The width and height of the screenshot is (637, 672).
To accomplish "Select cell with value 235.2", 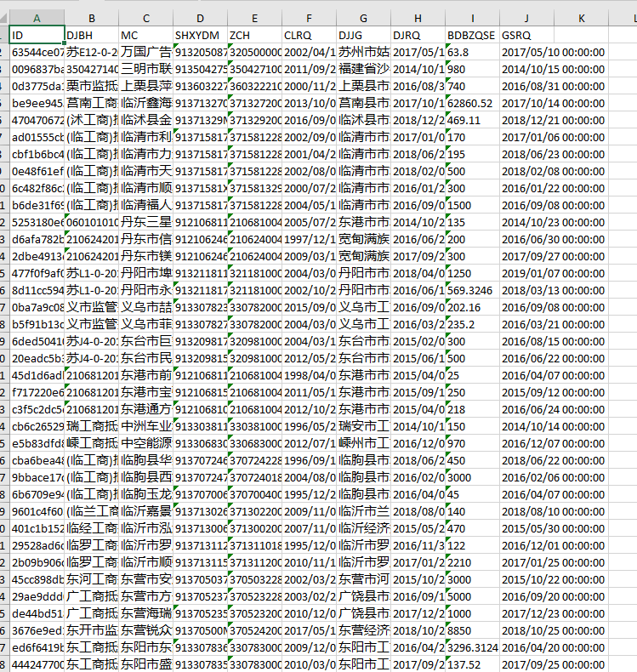I will tap(473, 324).
